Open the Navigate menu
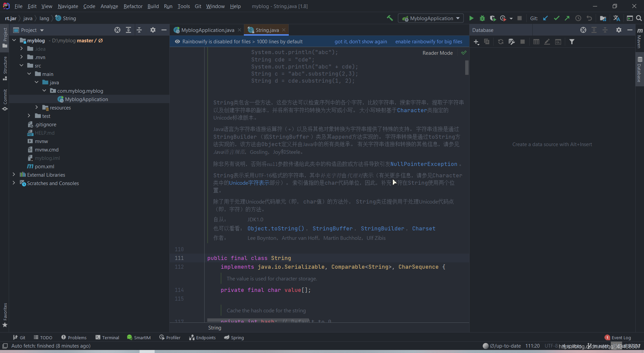The height and width of the screenshot is (353, 644). click(x=68, y=6)
